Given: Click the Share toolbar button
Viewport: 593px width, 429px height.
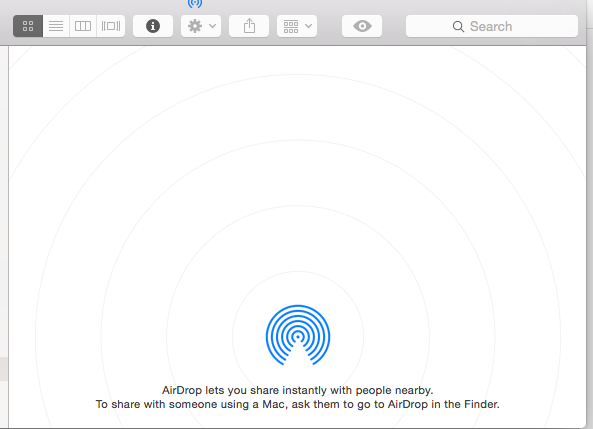Looking at the screenshot, I should click(249, 26).
